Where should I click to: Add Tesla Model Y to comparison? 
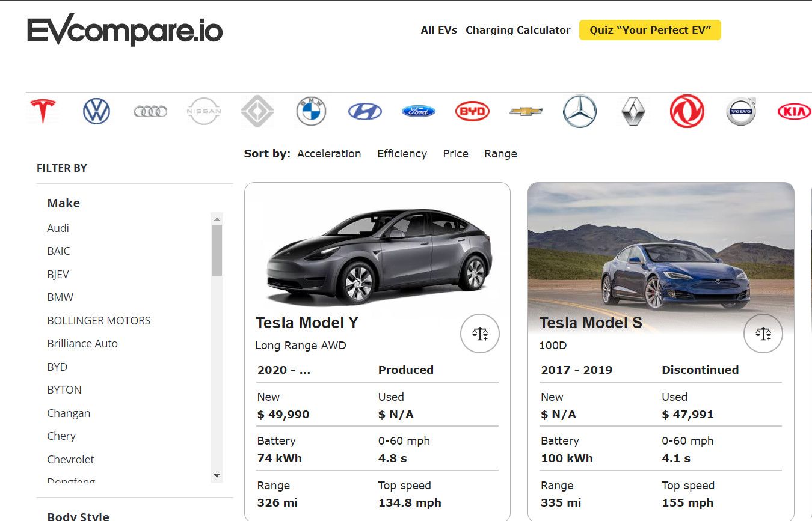click(479, 334)
